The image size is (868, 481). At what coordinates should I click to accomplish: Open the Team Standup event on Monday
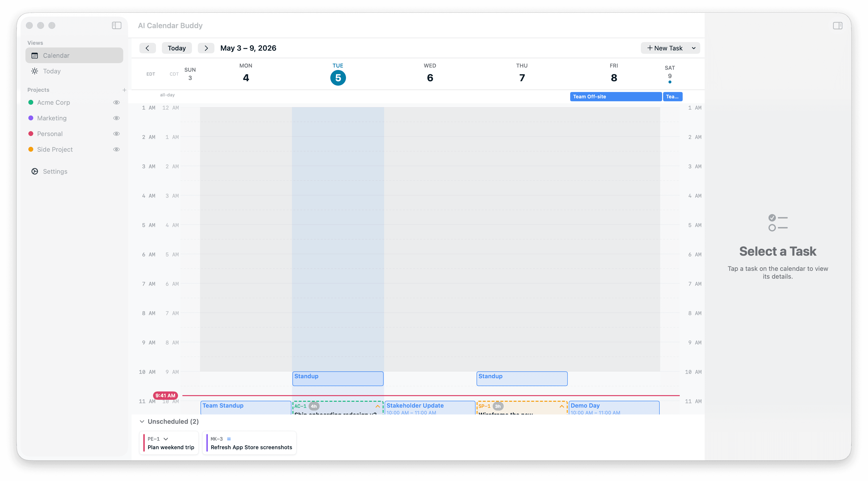[x=246, y=408]
